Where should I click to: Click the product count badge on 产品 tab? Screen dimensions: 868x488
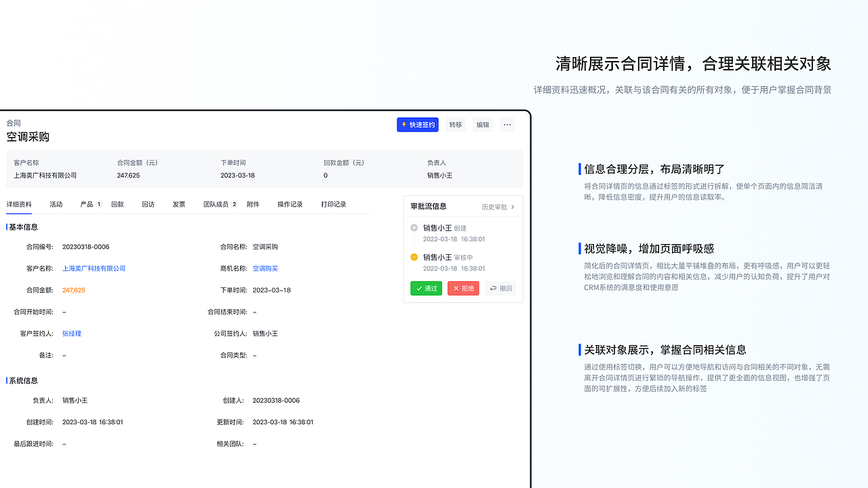pyautogui.click(x=98, y=203)
